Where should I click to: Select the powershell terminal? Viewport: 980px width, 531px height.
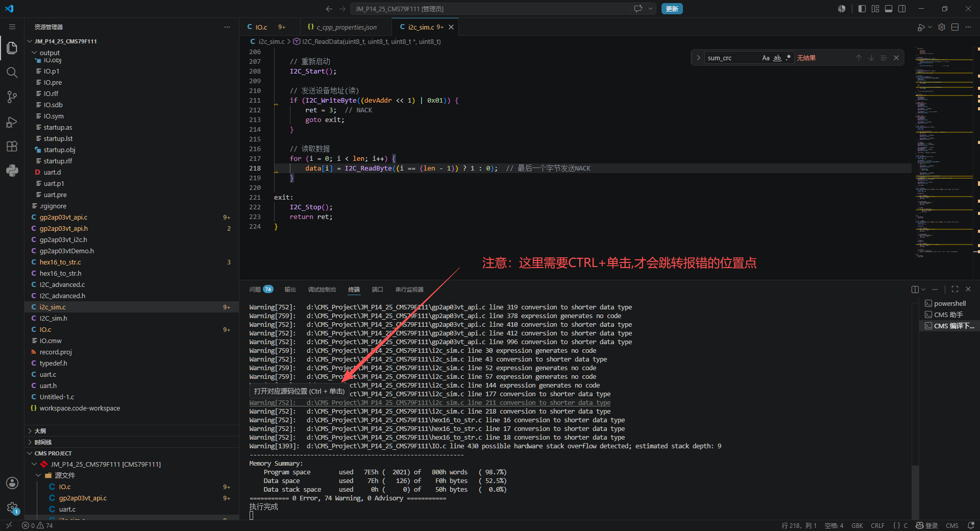coord(949,303)
